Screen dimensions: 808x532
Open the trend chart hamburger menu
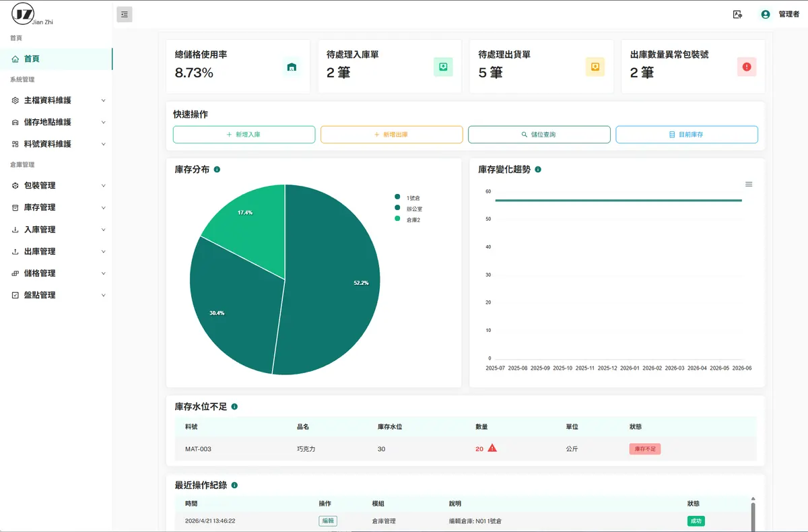click(x=749, y=184)
